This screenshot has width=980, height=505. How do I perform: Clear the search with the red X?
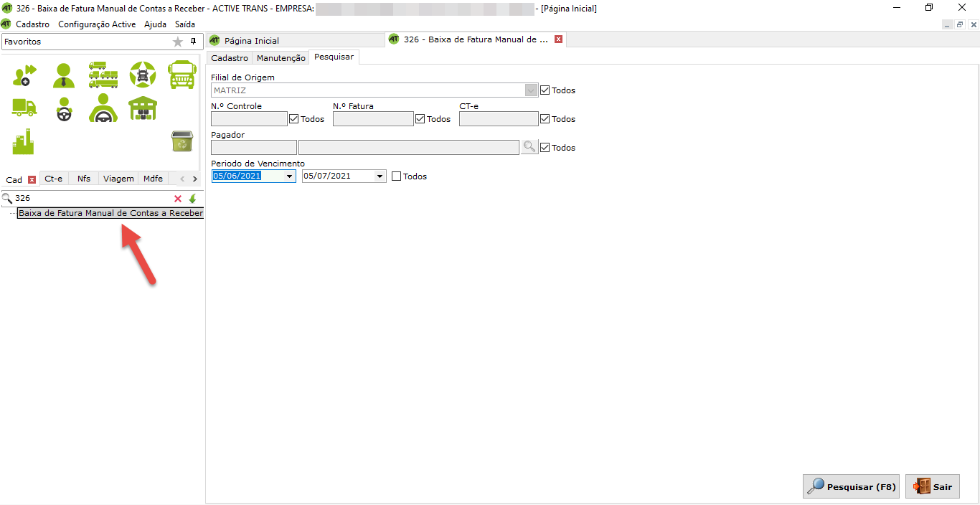pos(178,199)
